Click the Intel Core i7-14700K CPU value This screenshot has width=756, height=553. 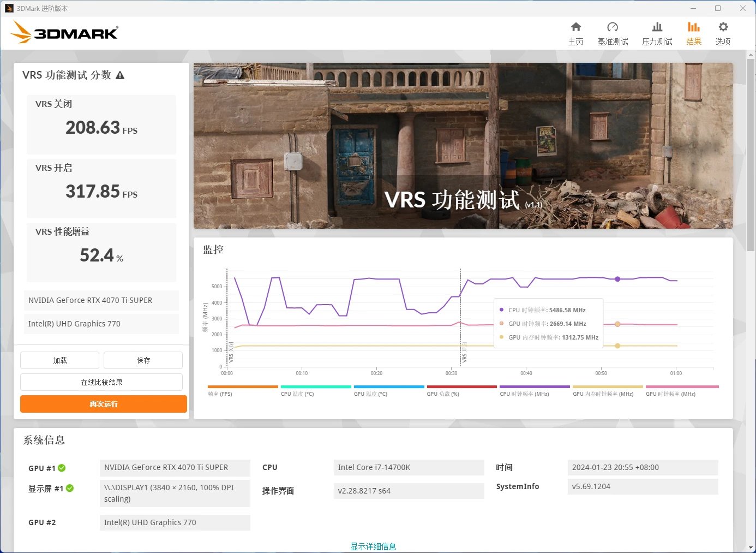pos(409,467)
